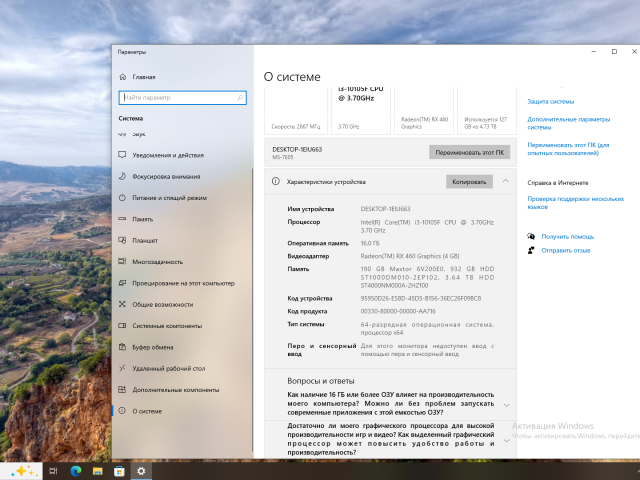
Task: Click the Код устройства value text
Action: [x=420, y=298]
